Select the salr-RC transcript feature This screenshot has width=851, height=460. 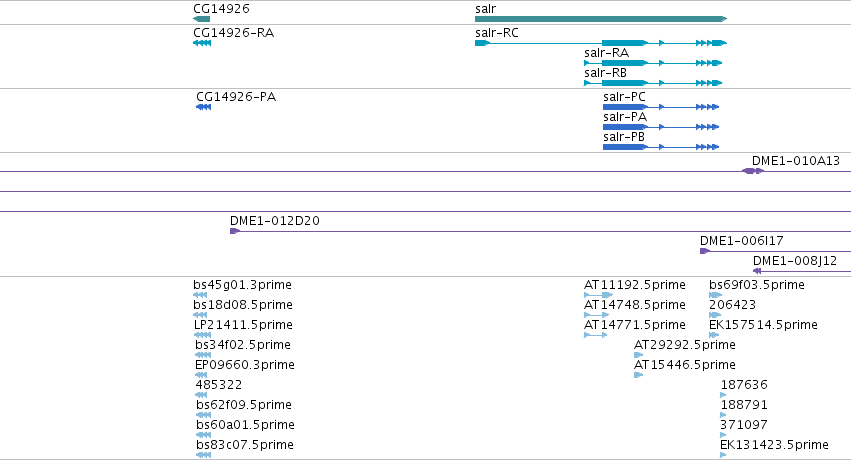(x=601, y=43)
